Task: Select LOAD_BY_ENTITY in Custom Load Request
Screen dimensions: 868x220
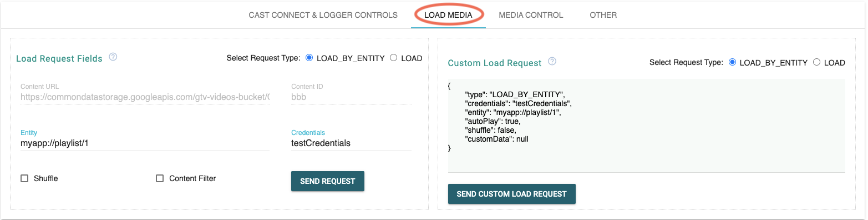Action: pyautogui.click(x=732, y=62)
